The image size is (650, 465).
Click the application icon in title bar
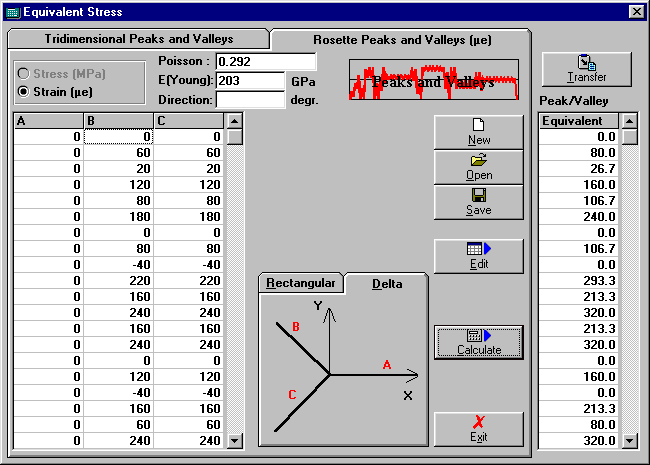click(12, 12)
